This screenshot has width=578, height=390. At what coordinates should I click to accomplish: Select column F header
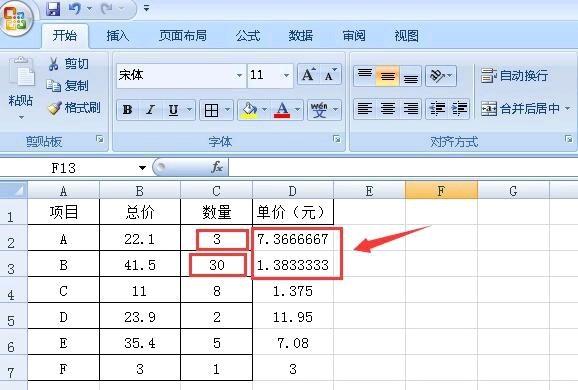pyautogui.click(x=441, y=191)
